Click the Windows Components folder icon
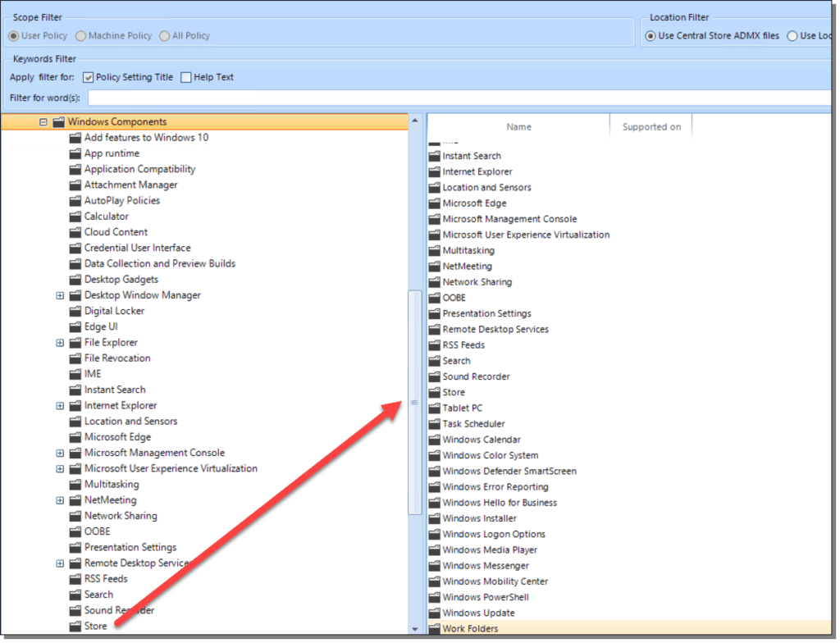The height and width of the screenshot is (643, 840). pos(58,121)
